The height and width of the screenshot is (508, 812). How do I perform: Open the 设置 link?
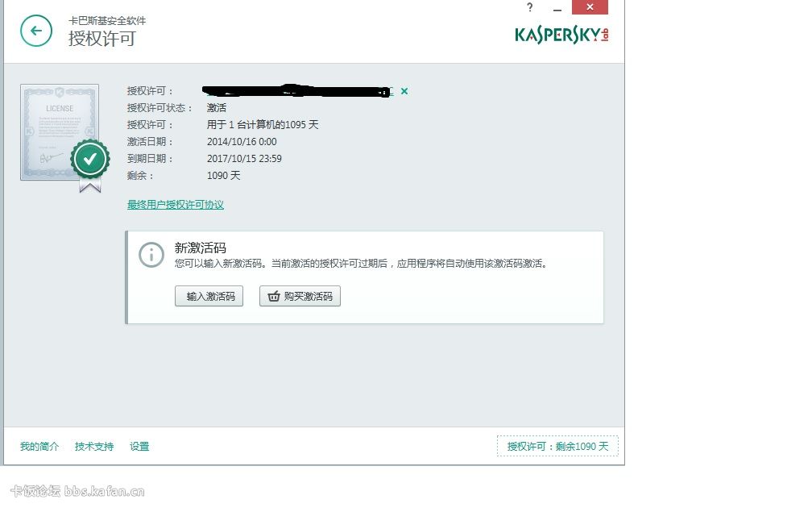(x=139, y=447)
